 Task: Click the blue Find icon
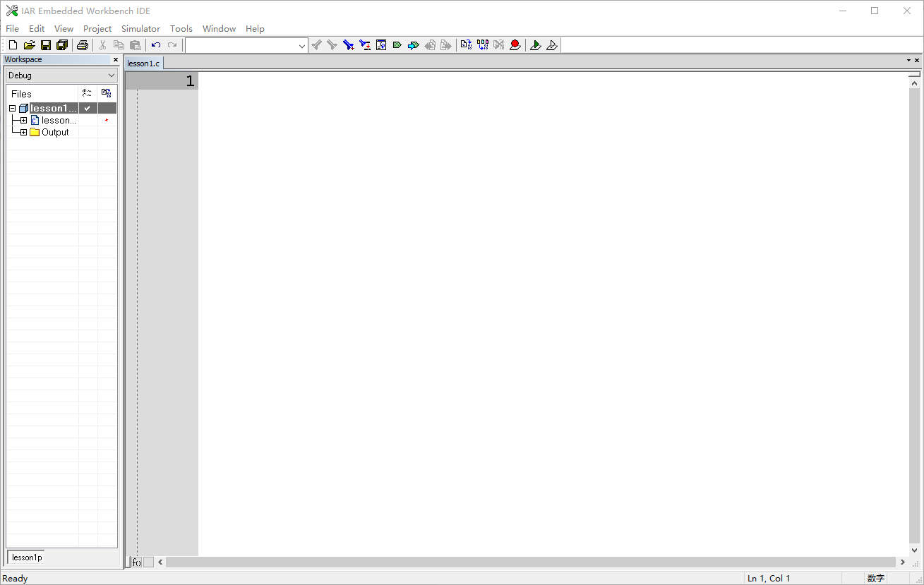[348, 45]
